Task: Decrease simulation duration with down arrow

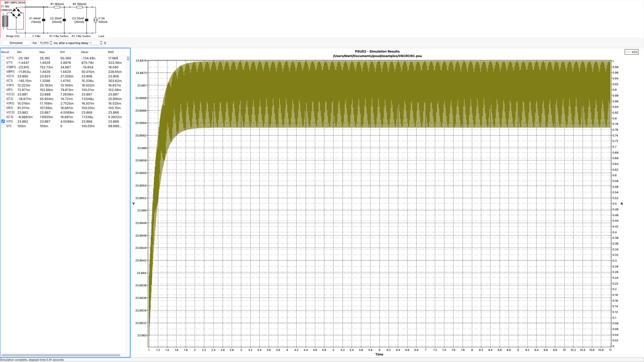Action: tap(51, 44)
